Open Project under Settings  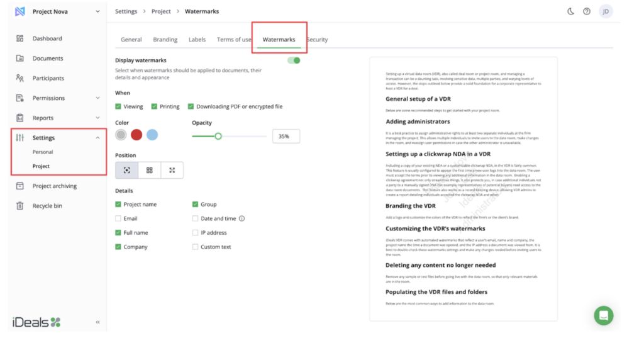pyautogui.click(x=41, y=166)
